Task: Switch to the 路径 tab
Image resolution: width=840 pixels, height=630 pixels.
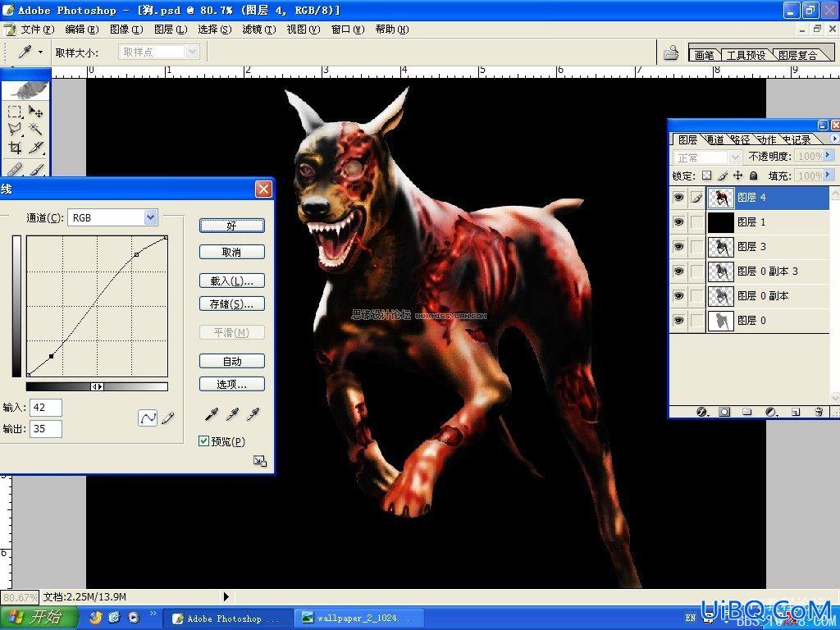Action: (742, 139)
